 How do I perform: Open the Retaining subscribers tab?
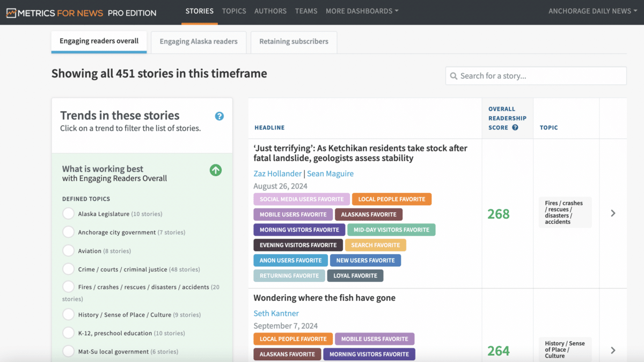coord(294,41)
